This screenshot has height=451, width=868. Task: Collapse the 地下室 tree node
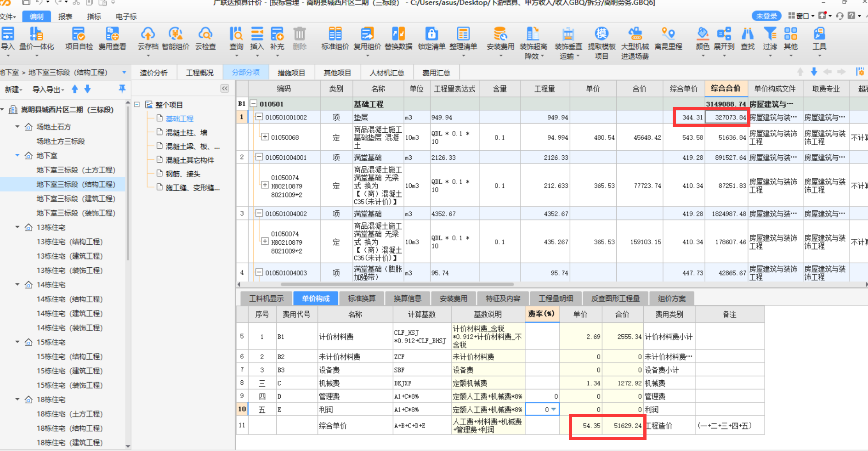click(17, 155)
